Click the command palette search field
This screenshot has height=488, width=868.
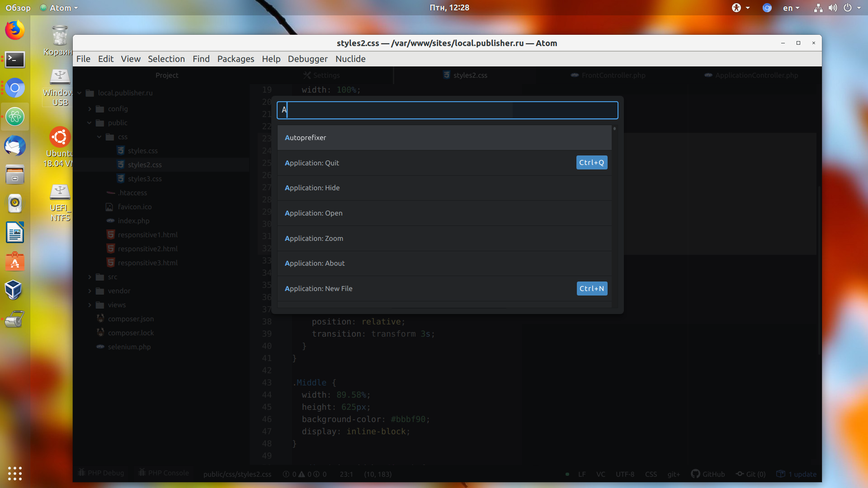447,110
